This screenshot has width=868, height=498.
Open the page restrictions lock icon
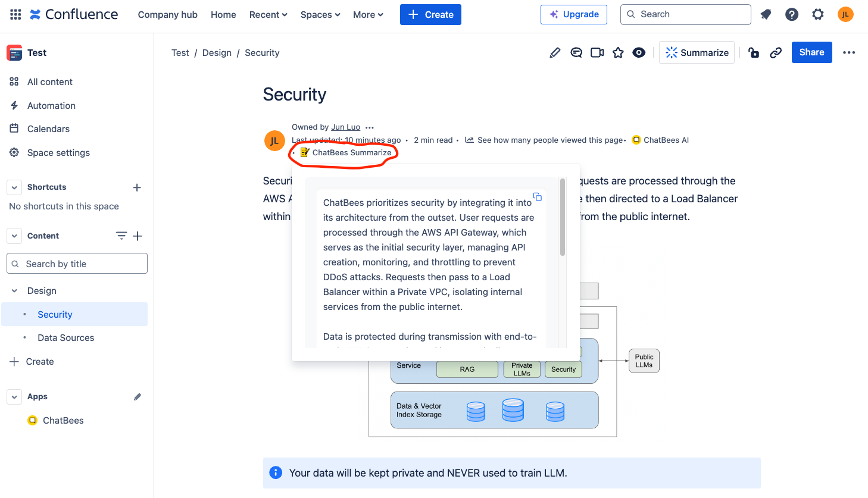click(754, 53)
